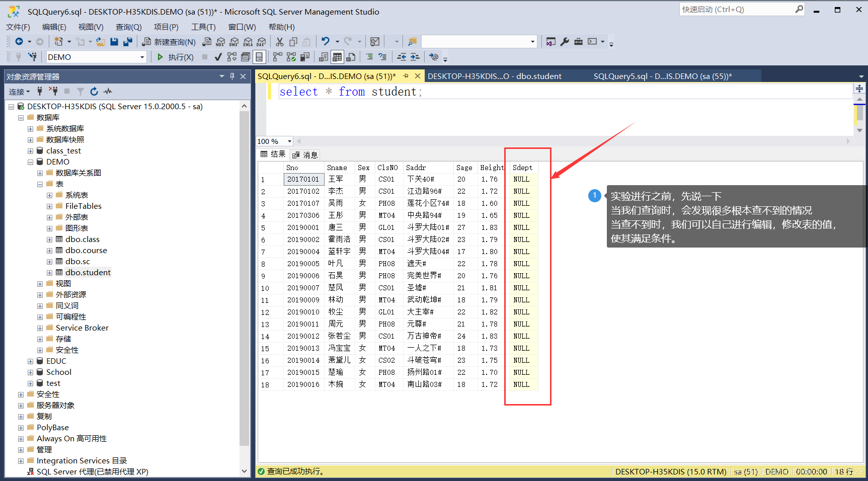Collapse the DEMO database node

pyautogui.click(x=31, y=162)
